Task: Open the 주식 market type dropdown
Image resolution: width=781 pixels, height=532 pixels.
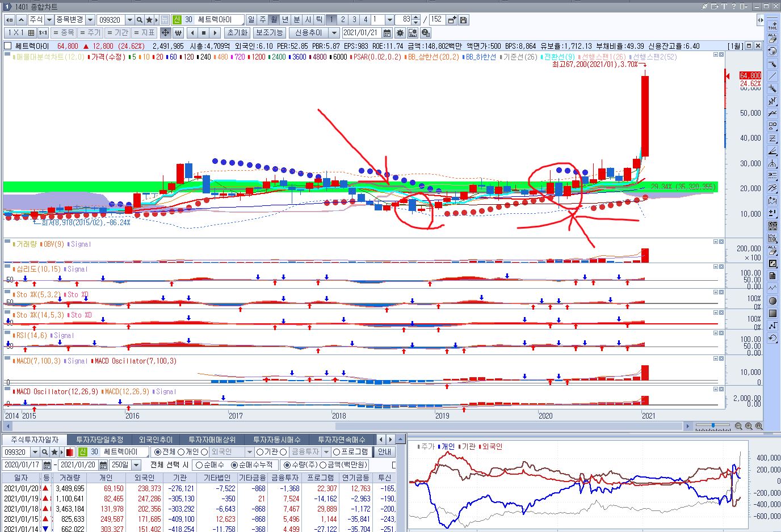Action: 49,20
